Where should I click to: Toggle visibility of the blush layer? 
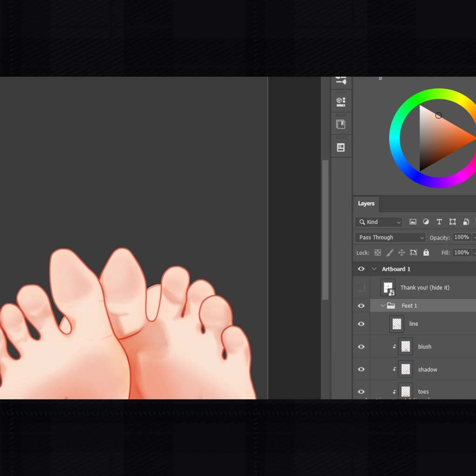click(x=361, y=346)
